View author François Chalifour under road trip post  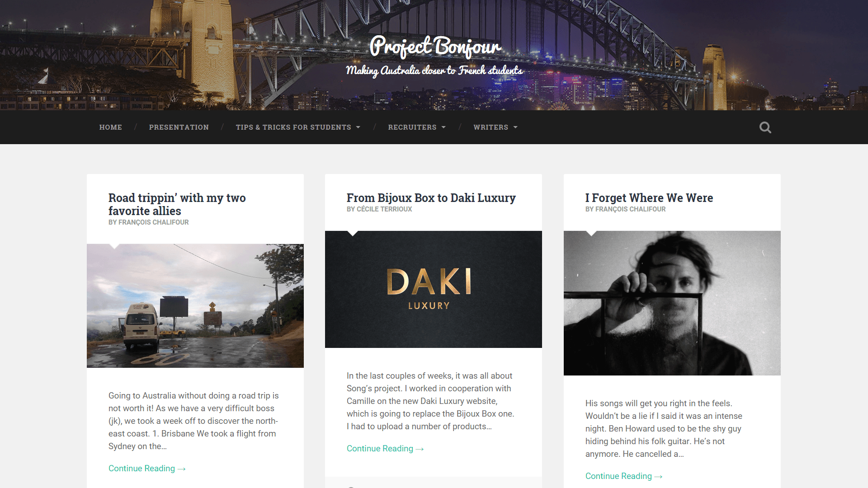(154, 222)
